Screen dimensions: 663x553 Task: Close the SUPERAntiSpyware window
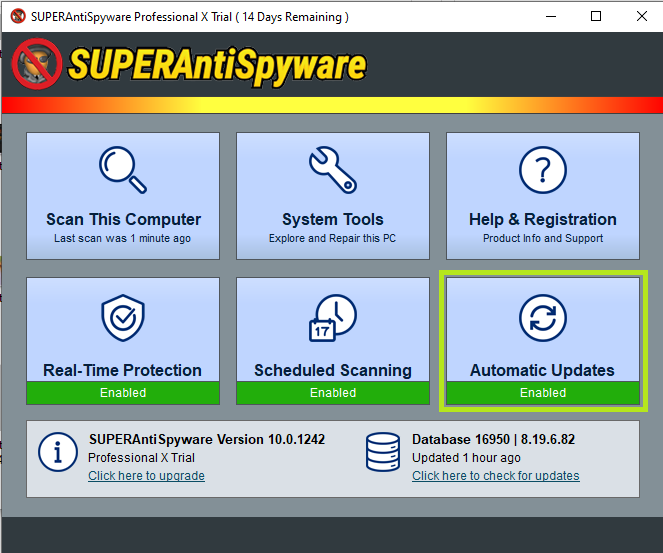point(641,16)
